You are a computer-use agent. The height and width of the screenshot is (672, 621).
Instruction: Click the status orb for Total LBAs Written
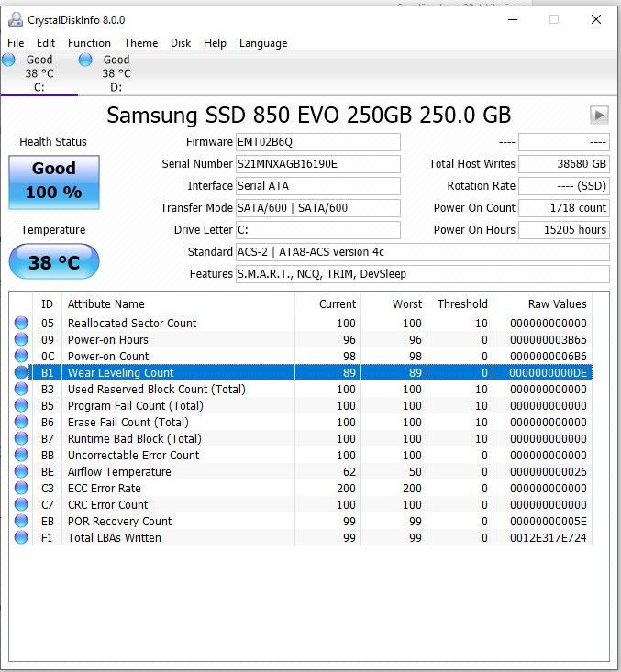point(21,537)
